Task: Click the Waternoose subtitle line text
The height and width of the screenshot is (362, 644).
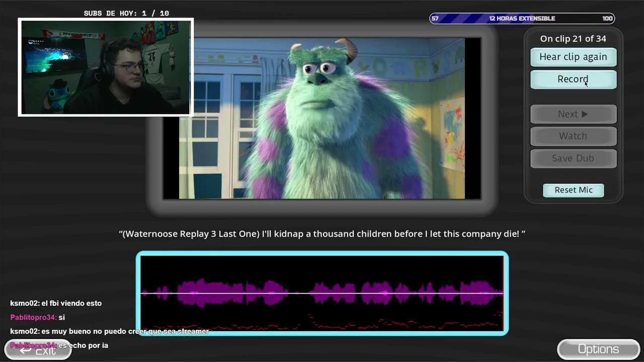Action: point(322,234)
